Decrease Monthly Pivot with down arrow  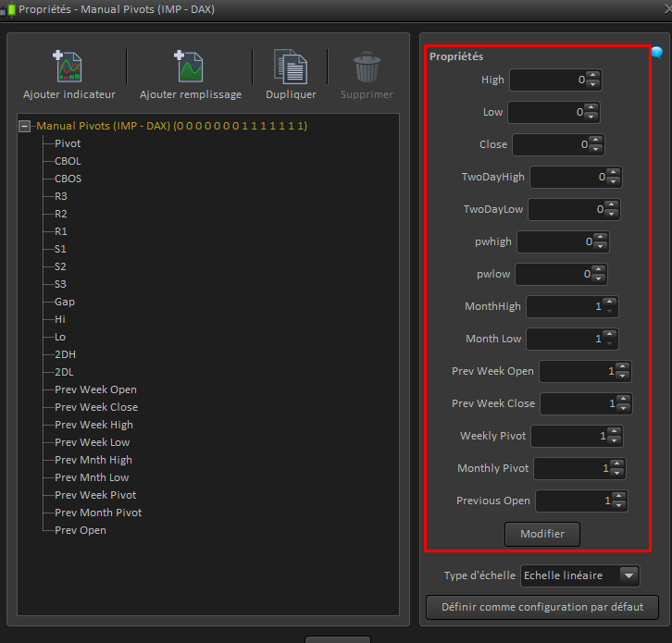coord(617,473)
